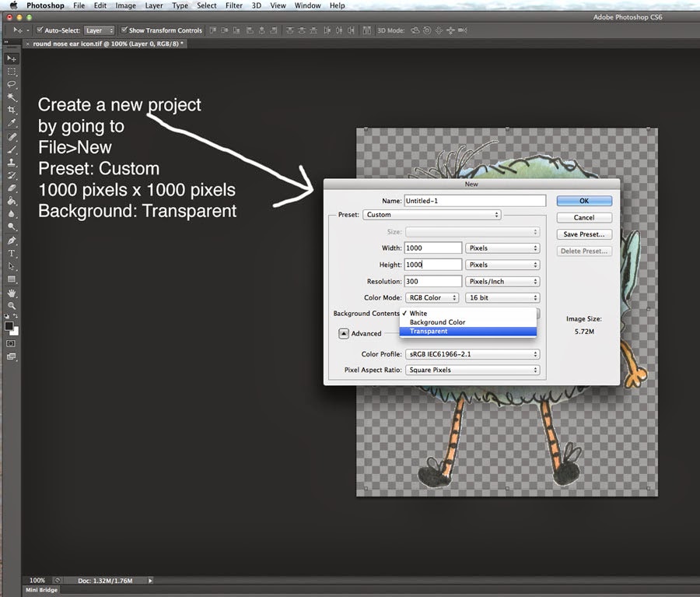This screenshot has height=597, width=700.
Task: Open the Window menu
Action: pyautogui.click(x=307, y=5)
